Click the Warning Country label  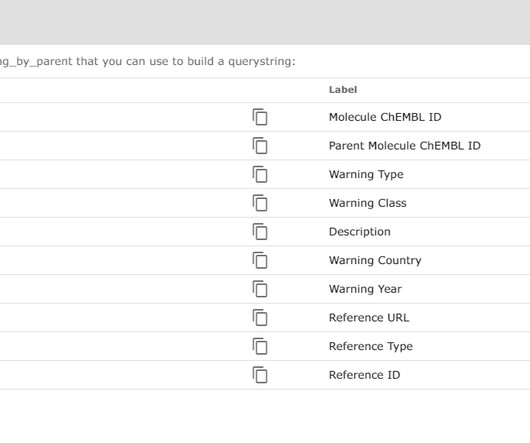click(375, 260)
